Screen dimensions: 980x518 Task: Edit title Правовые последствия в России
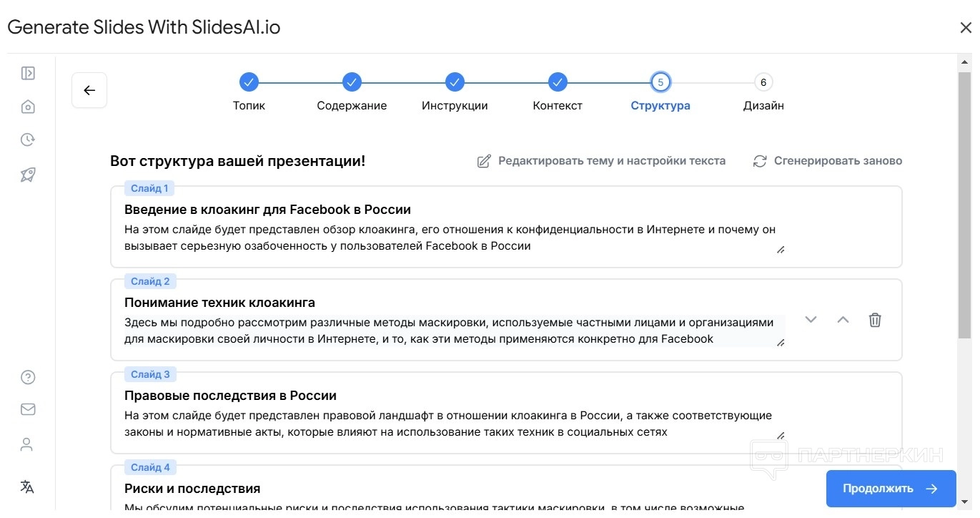coord(230,396)
